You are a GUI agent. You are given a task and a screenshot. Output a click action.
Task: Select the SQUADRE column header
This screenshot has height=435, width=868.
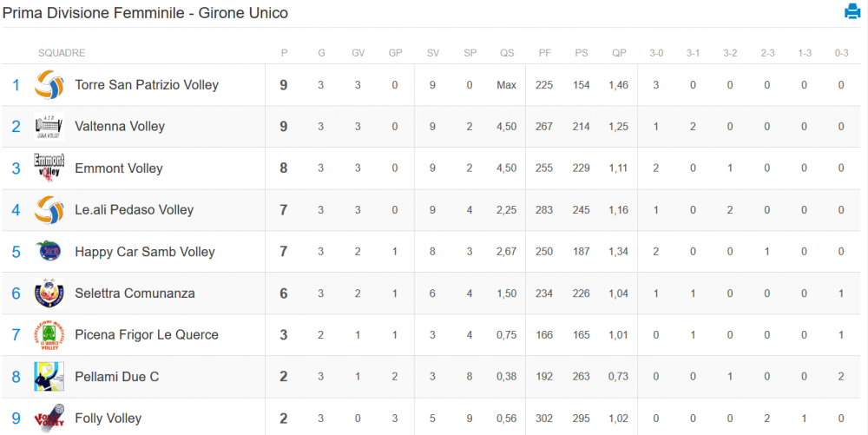(62, 53)
